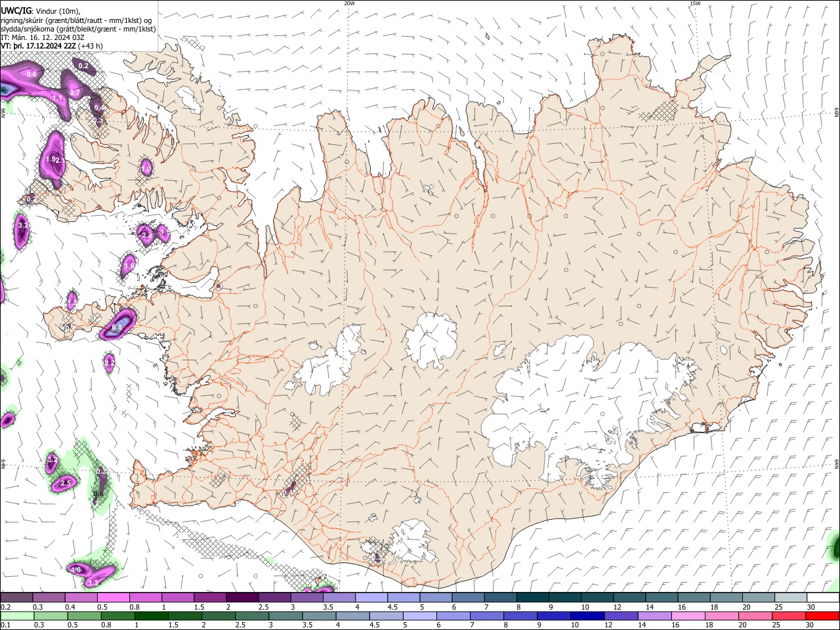Select the deep blue swatch starting at 10 in lower legend
840x630 pixels.
coord(587,616)
